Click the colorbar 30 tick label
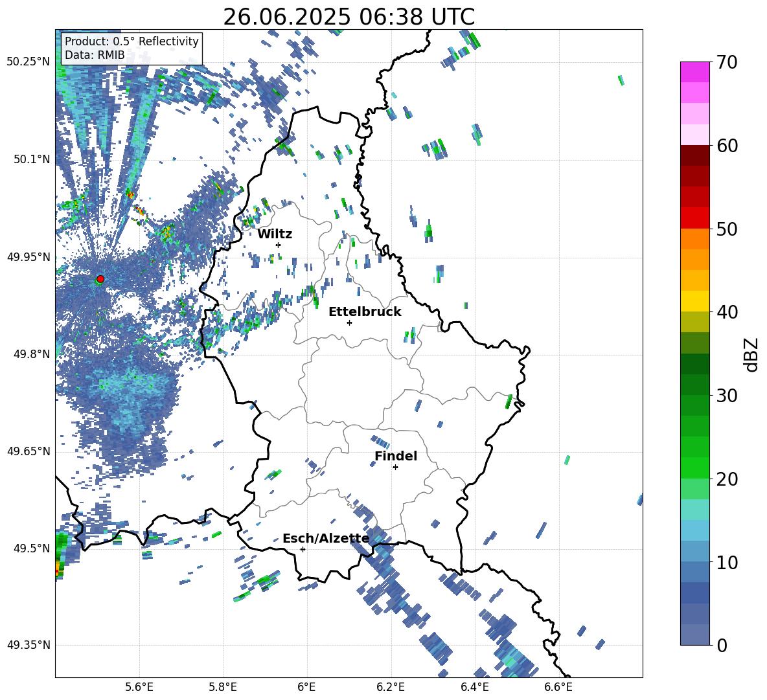Viewport: 767px width, 700px height. (x=727, y=396)
